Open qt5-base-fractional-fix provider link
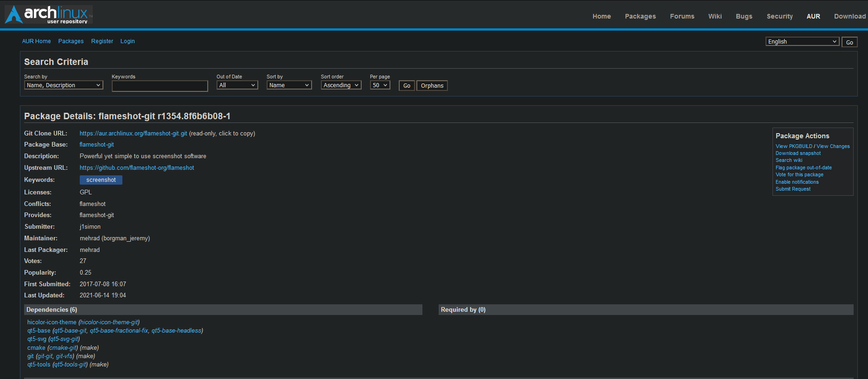This screenshot has height=379, width=868. pyautogui.click(x=119, y=331)
